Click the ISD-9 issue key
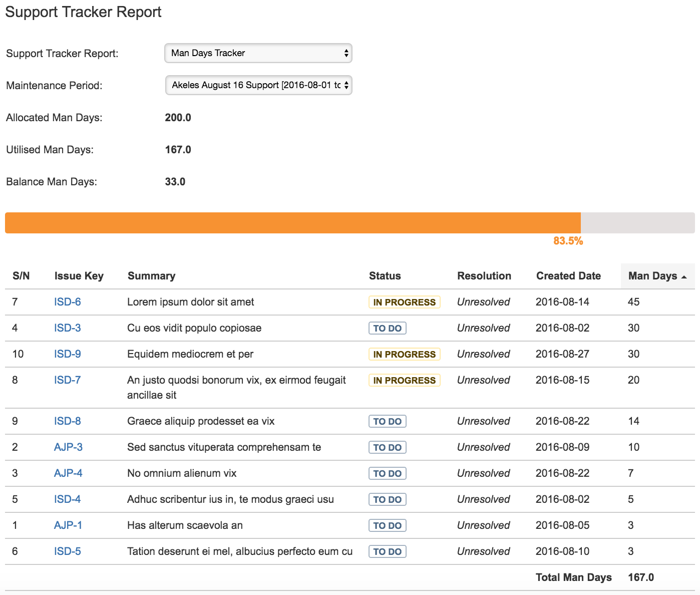The width and height of the screenshot is (700, 595). tap(67, 354)
